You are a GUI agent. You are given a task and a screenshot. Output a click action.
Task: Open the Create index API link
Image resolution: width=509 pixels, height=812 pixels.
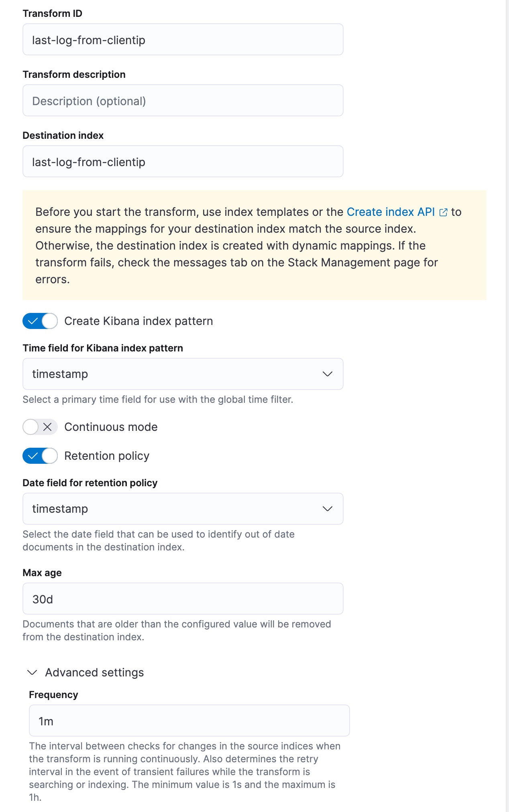click(391, 212)
